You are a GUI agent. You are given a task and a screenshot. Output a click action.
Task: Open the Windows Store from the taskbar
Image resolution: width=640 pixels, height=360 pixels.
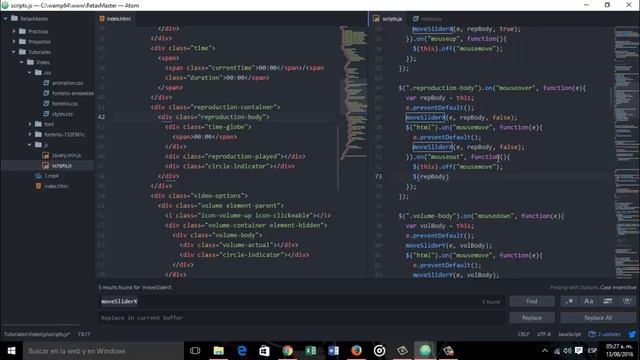(x=264, y=351)
